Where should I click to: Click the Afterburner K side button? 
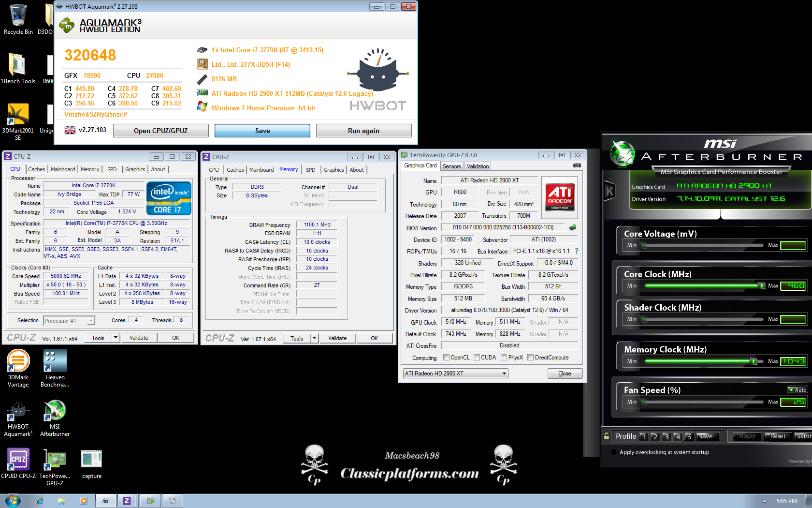(x=609, y=191)
